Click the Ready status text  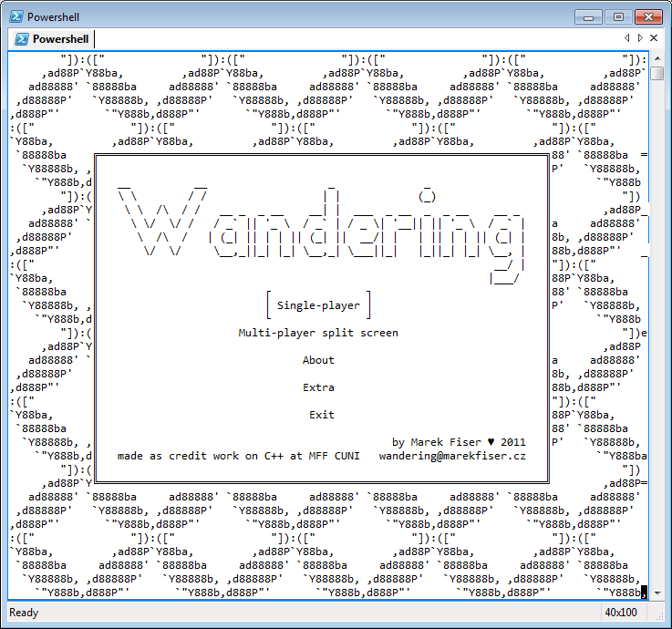pos(24,613)
